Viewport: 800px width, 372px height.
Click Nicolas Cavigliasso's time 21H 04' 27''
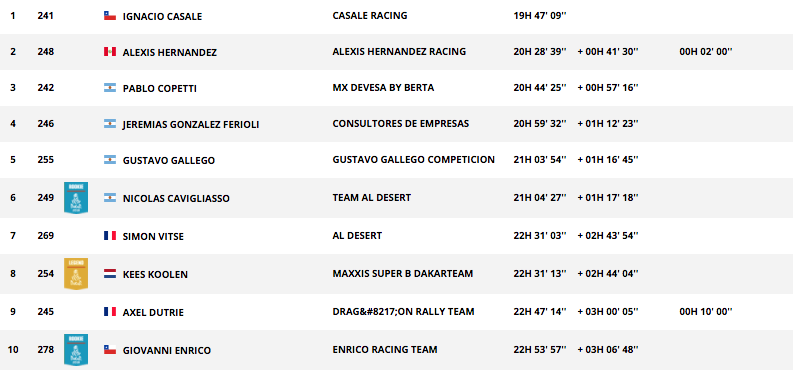pos(540,197)
